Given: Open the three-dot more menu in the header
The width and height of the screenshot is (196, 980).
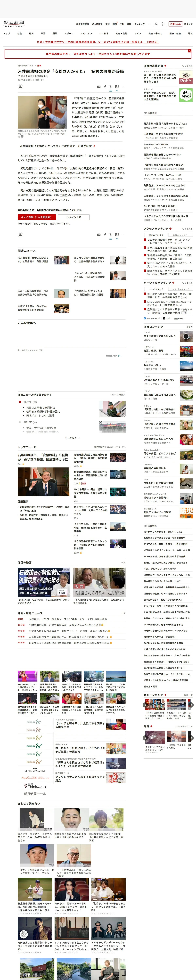Looking at the screenshot, I should pos(149,24).
